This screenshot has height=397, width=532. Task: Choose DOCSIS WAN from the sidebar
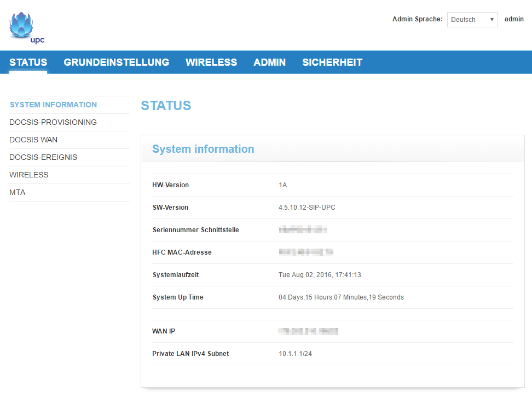click(x=33, y=140)
